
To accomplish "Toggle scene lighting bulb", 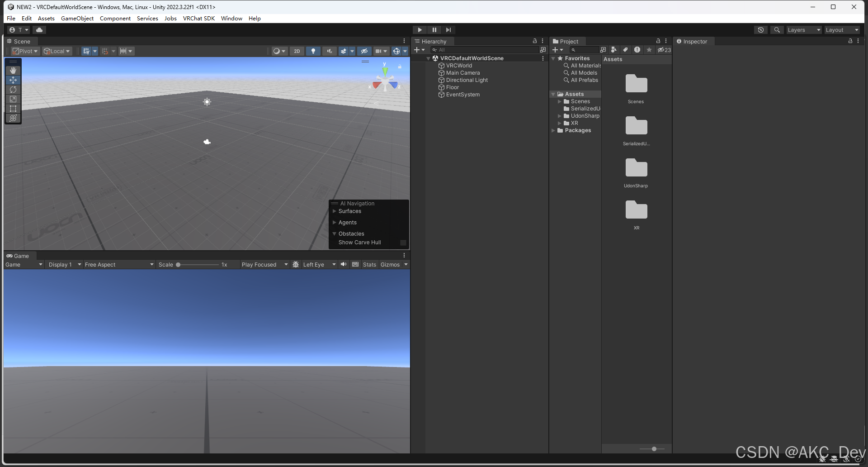I will pos(313,51).
